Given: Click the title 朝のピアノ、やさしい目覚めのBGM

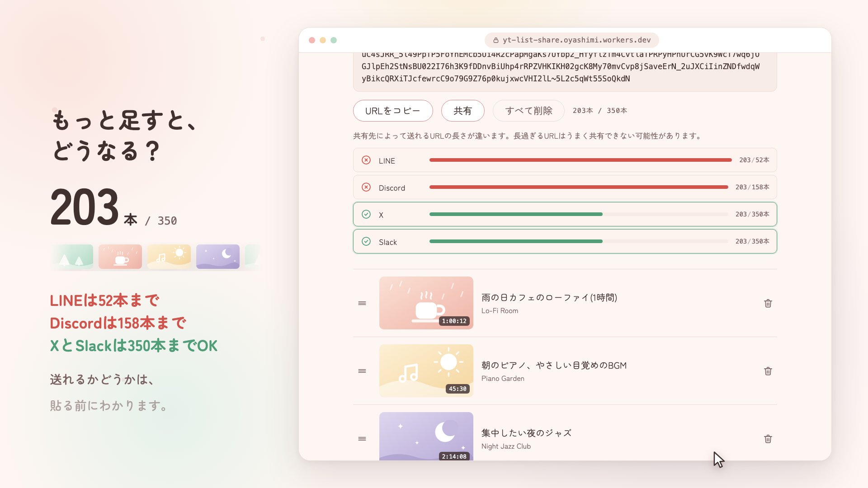Looking at the screenshot, I should point(554,365).
